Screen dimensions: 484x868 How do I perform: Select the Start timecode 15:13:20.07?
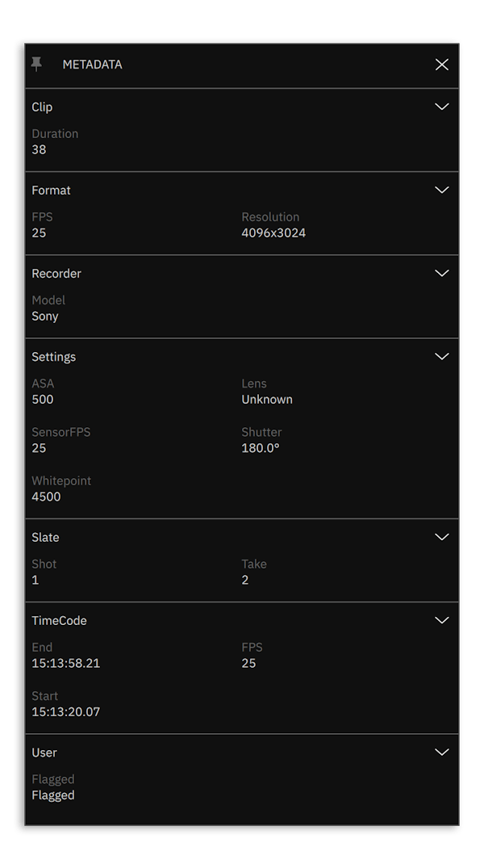coord(66,712)
